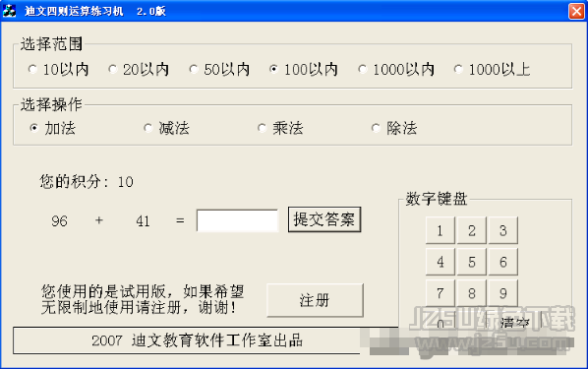
Task: Click the trial notice 您使用的是试用版 text
Action: click(x=143, y=299)
